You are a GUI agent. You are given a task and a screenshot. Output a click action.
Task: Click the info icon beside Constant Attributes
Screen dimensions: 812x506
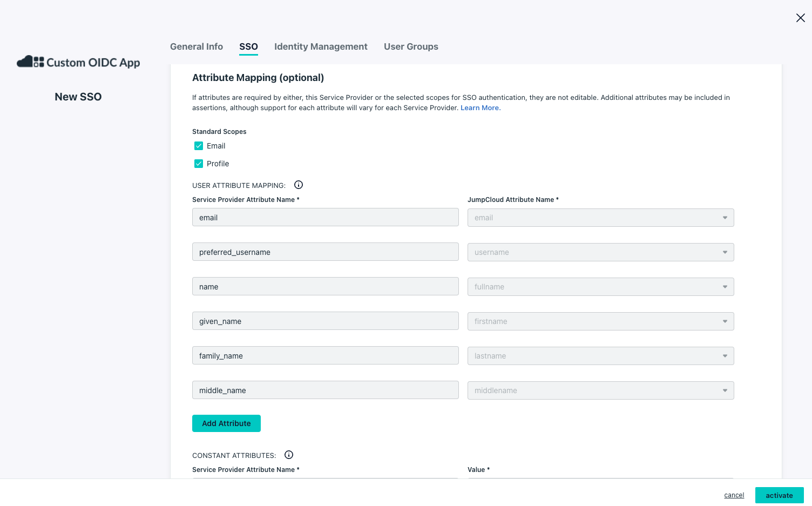pyautogui.click(x=289, y=455)
